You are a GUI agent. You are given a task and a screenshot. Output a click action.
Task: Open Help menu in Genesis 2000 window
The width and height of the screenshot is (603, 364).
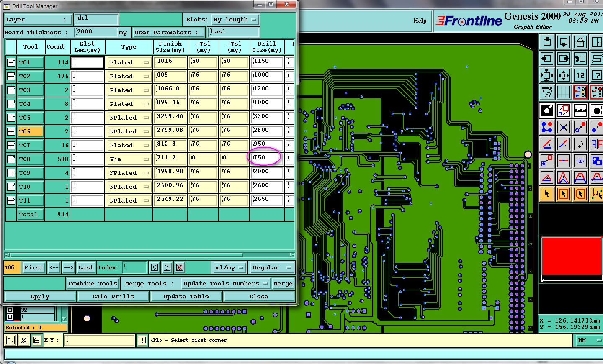coord(420,21)
